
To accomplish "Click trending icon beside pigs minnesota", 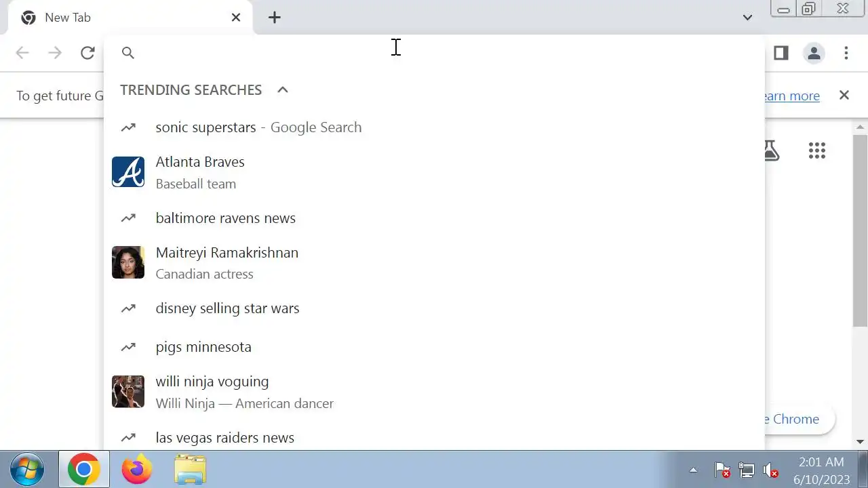I will point(128,347).
